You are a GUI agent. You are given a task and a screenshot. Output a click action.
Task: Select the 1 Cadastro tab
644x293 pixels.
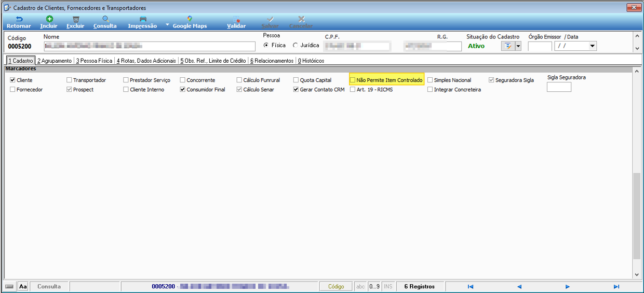pyautogui.click(x=20, y=61)
